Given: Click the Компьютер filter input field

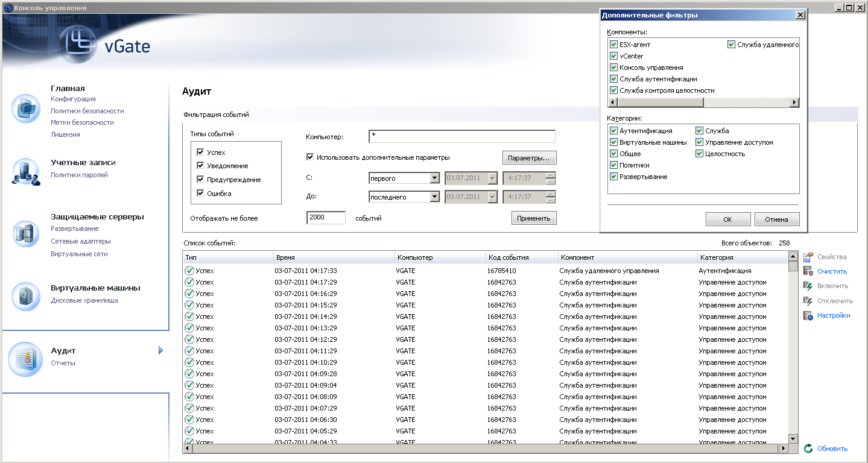Looking at the screenshot, I should coord(461,136).
